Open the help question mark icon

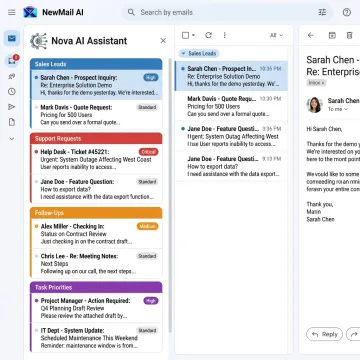tap(347, 12)
